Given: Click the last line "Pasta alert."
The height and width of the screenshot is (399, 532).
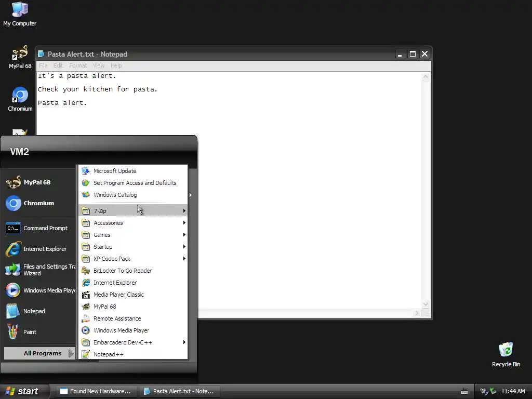Looking at the screenshot, I should point(62,103).
